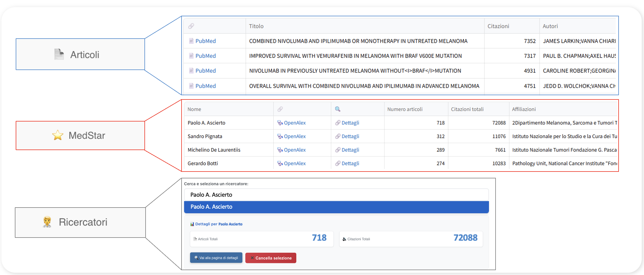This screenshot has height=275, width=644.
Task: Open the MedStar section box
Action: (80, 135)
